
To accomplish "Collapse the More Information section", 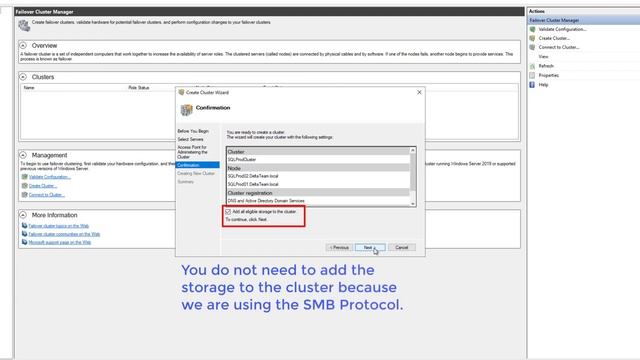I will pos(23,215).
